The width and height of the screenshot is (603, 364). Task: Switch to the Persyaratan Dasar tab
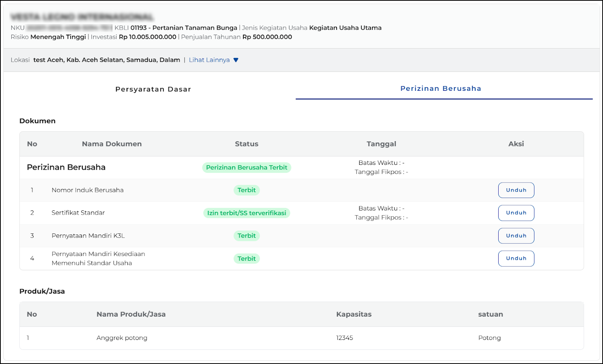153,89
